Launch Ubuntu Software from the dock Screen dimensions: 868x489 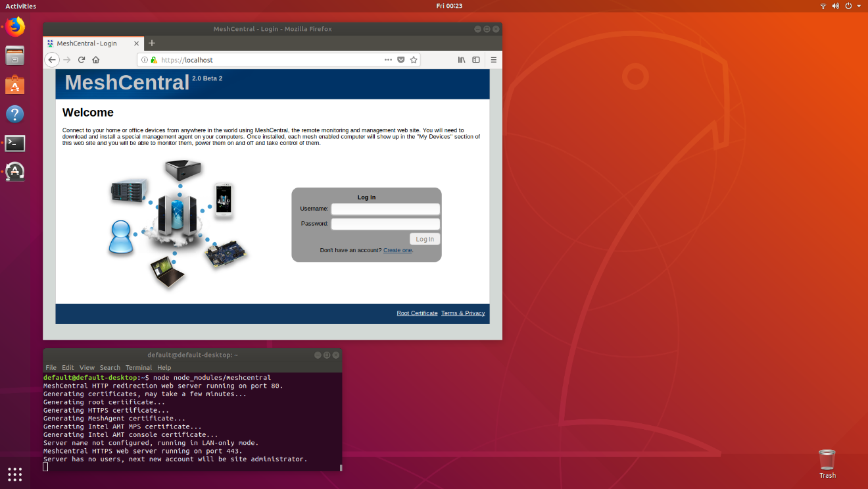pyautogui.click(x=14, y=85)
